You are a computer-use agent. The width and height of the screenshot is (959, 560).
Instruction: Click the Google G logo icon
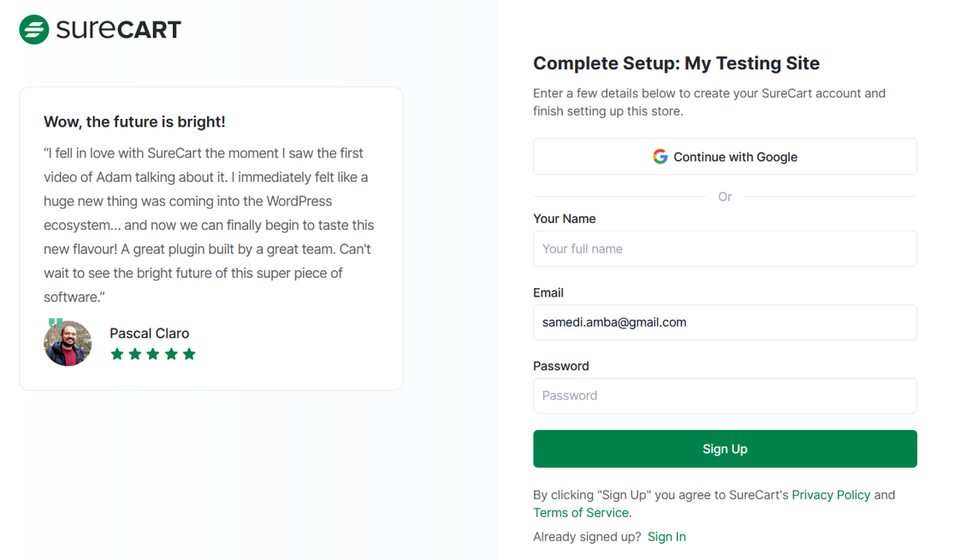[x=660, y=156]
